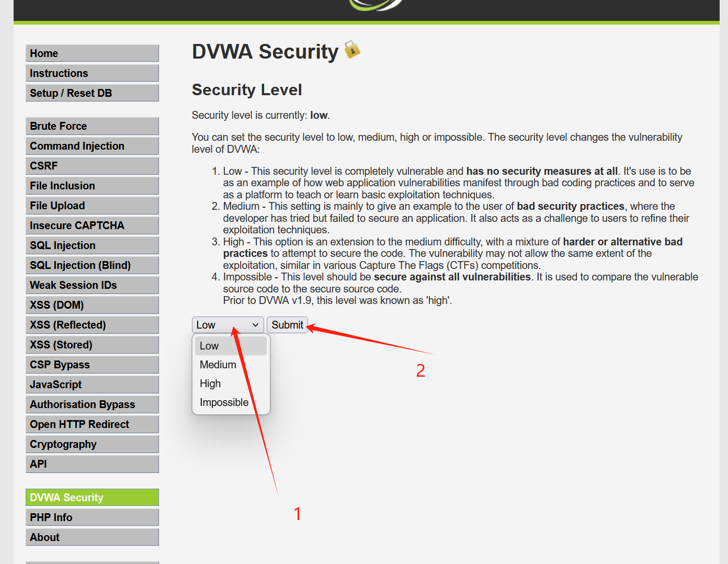This screenshot has width=728, height=564.
Task: Select Insecure CAPTCHA menu entry
Action: (x=92, y=225)
